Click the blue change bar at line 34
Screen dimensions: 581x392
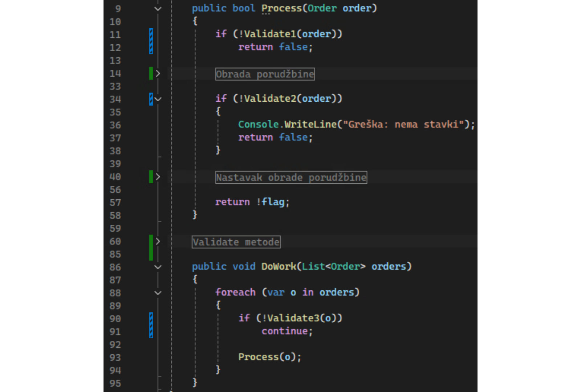151,99
